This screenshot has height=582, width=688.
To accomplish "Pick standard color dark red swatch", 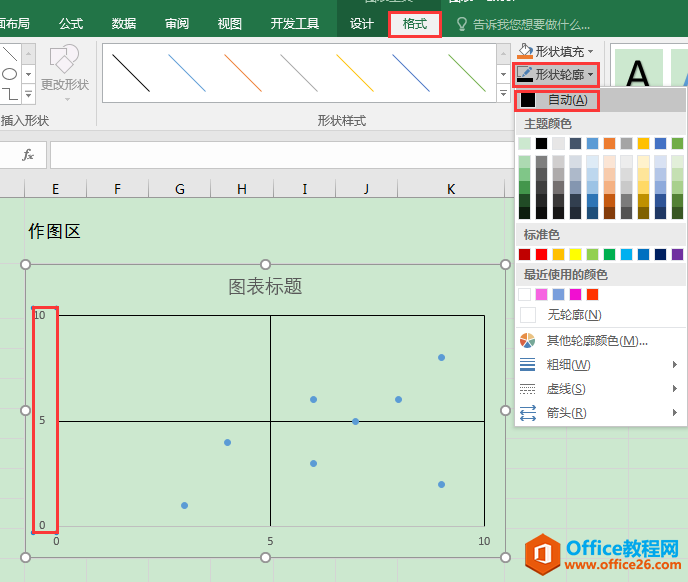I will coord(524,255).
